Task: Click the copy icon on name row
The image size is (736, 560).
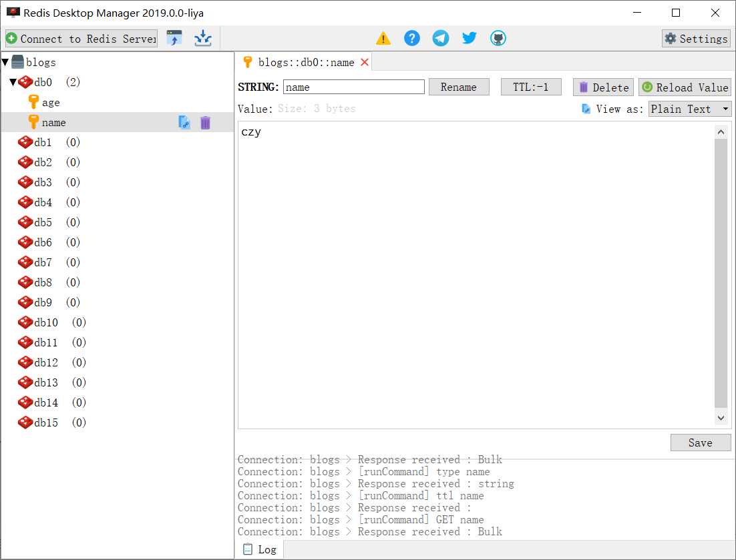Action: 184,122
